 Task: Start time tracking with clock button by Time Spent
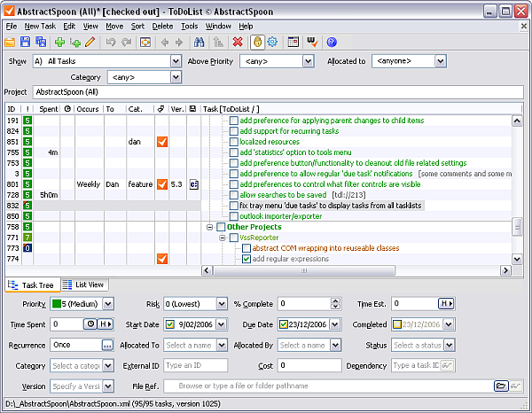(90, 324)
